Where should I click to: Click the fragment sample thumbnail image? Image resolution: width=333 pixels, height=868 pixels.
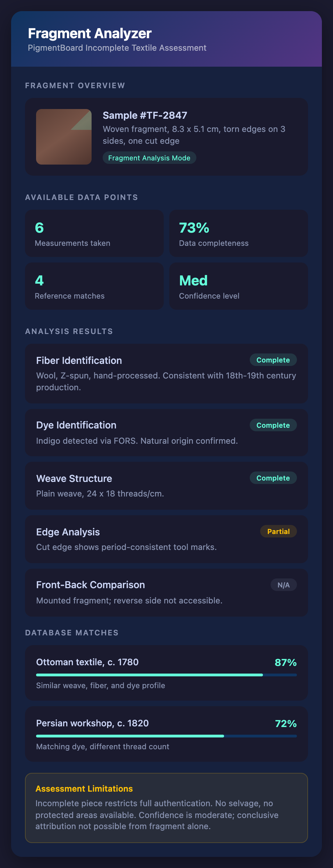tap(64, 137)
